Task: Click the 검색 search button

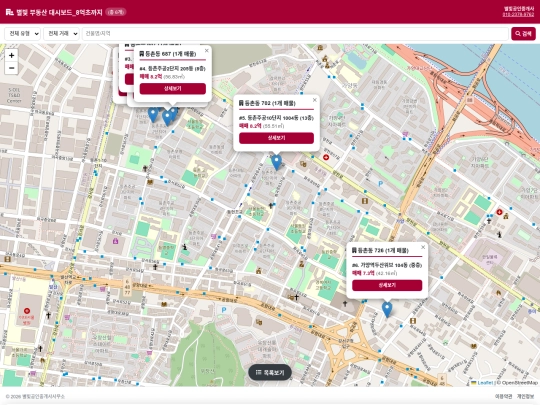Action: point(523,34)
